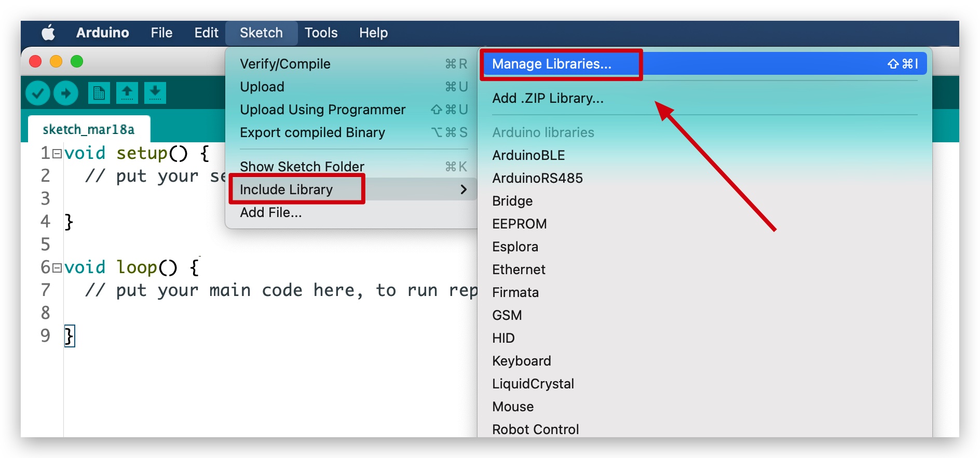Open the Arduino application menu
Image resolution: width=980 pixels, height=458 pixels.
pos(103,33)
